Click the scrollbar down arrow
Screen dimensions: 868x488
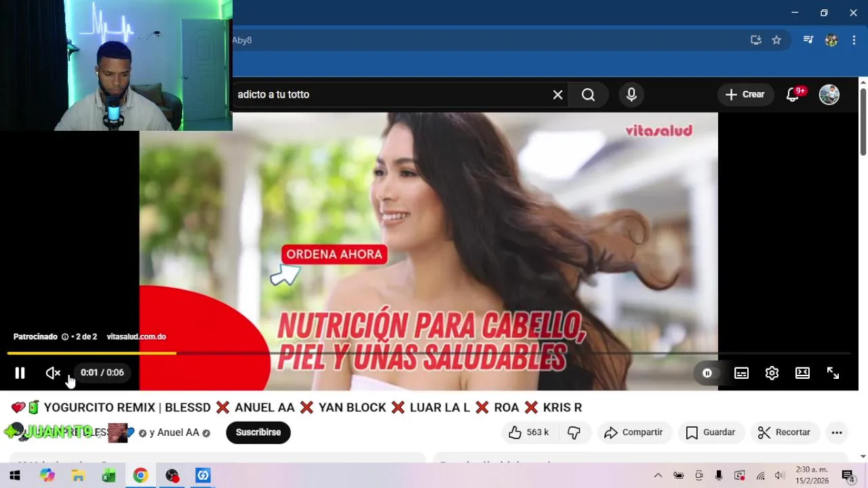point(863,456)
